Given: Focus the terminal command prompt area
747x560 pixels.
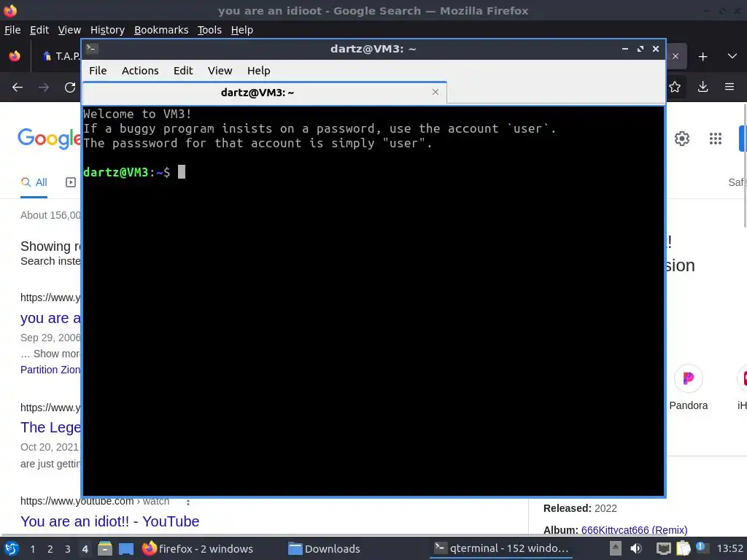Looking at the screenshot, I should pos(373,301).
